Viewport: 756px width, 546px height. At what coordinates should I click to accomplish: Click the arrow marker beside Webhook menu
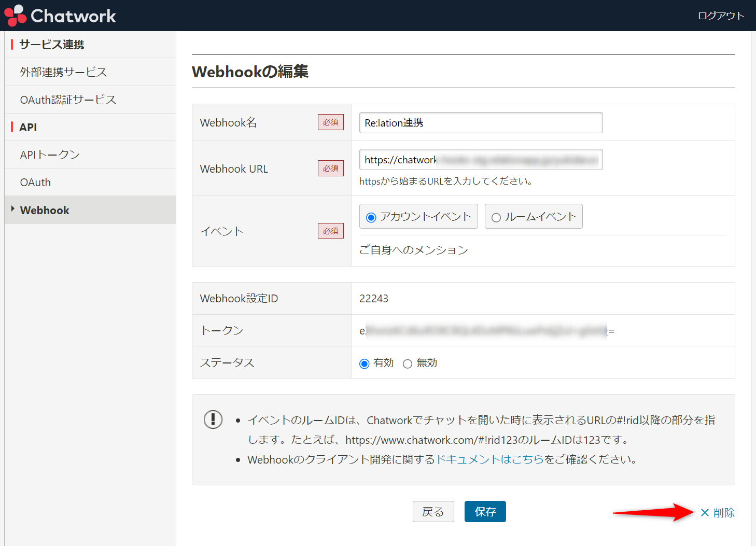(x=12, y=208)
